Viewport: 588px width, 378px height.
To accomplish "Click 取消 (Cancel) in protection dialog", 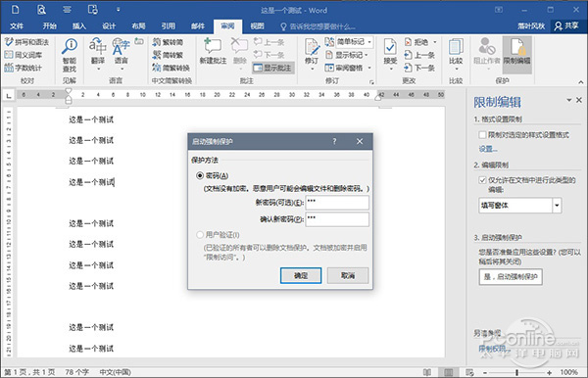I will [348, 276].
